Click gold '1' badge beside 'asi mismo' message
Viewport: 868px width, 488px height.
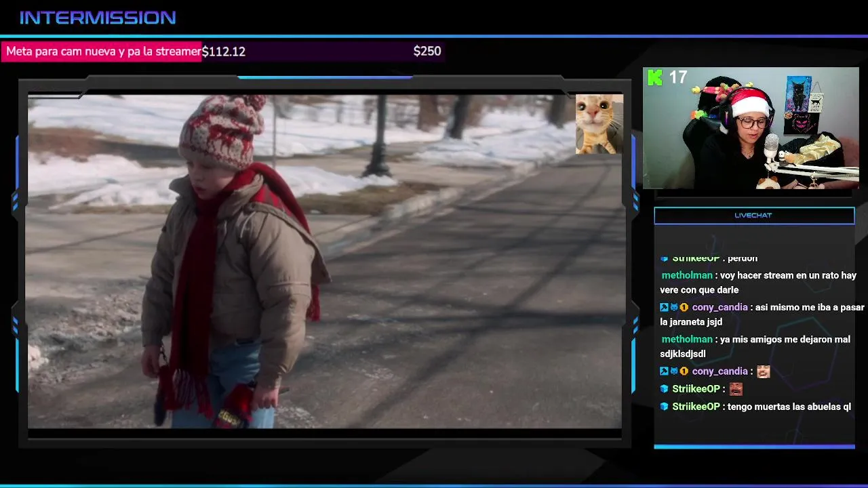pyautogui.click(x=684, y=307)
